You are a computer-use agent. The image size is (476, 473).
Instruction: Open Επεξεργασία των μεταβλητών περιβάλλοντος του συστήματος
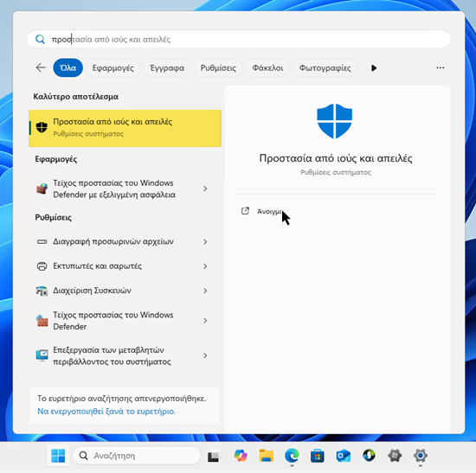(125, 355)
